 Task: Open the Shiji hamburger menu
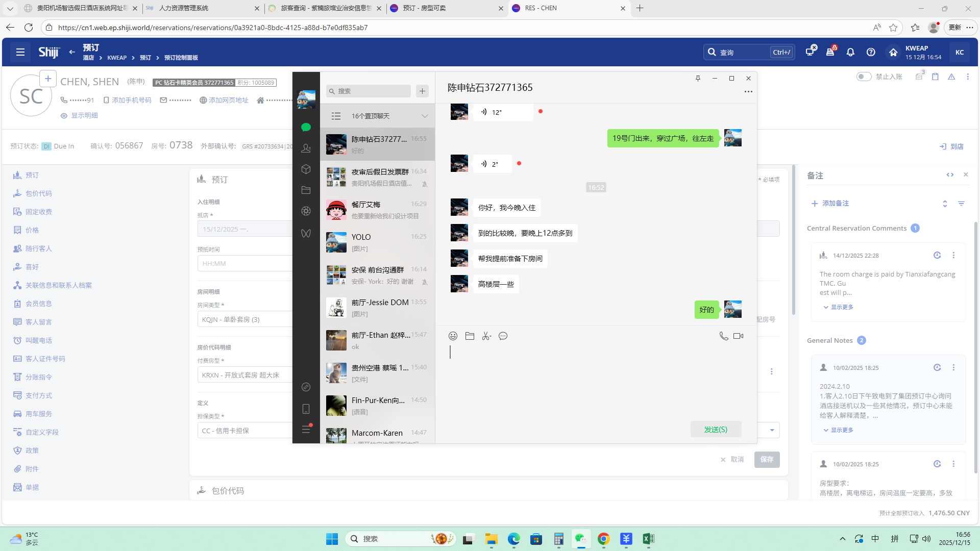pos(20,52)
